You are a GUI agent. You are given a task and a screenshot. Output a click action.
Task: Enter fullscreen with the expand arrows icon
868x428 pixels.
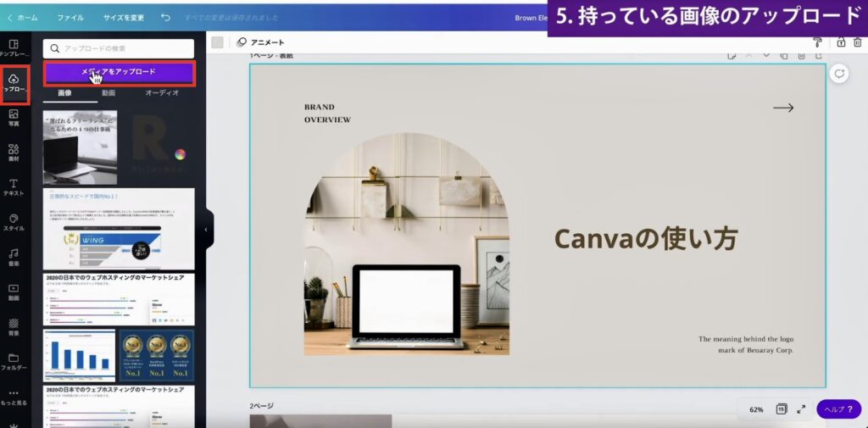(x=801, y=409)
